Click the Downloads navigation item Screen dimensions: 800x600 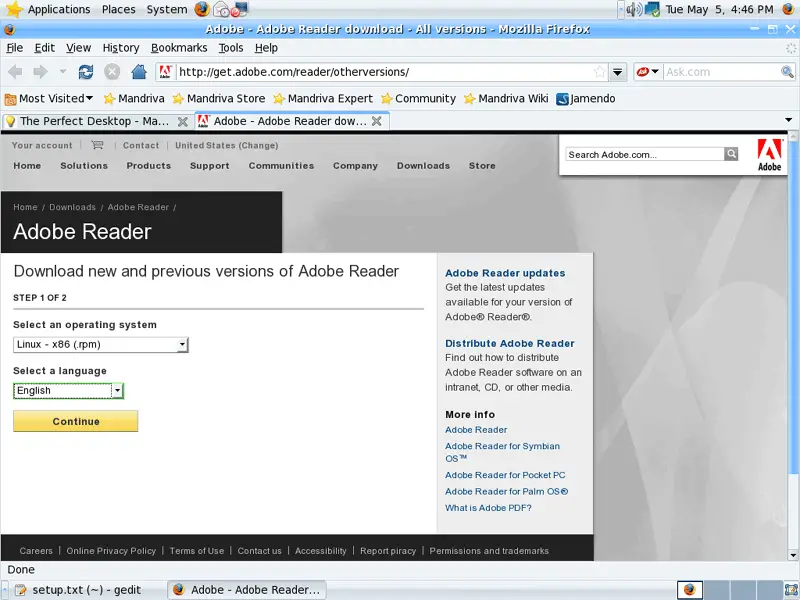pyautogui.click(x=423, y=166)
